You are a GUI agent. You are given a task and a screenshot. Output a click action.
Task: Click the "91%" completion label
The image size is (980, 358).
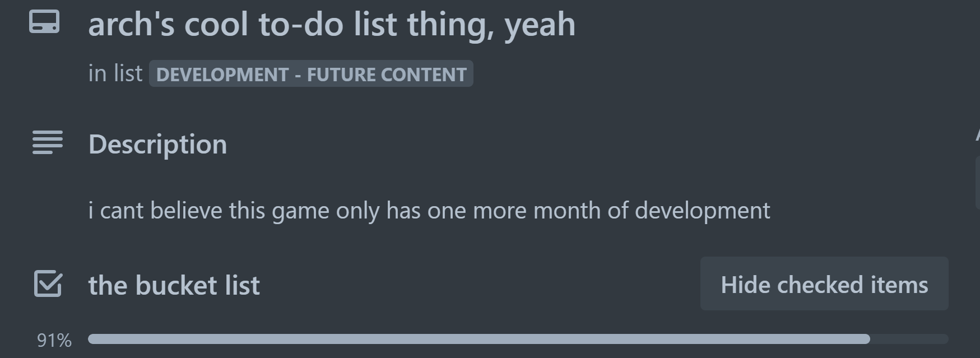(x=54, y=338)
